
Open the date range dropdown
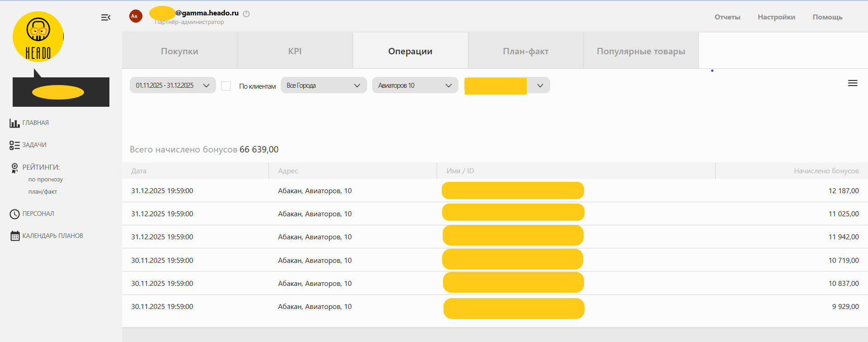pos(173,85)
